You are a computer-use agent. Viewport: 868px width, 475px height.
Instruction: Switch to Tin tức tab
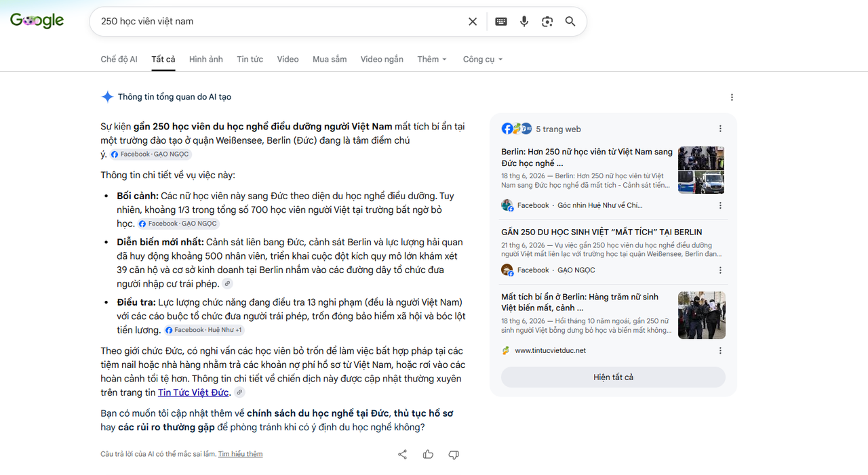[x=250, y=59]
